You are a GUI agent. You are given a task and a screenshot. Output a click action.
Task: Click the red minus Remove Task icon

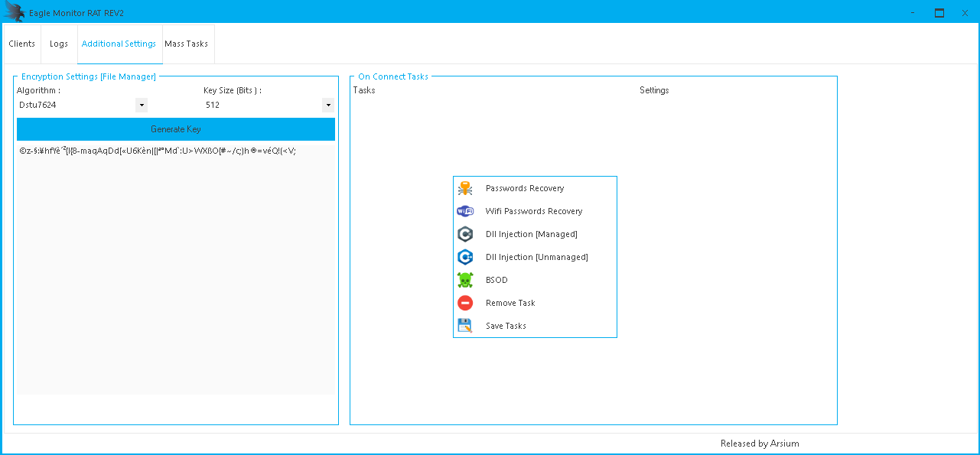click(x=465, y=303)
